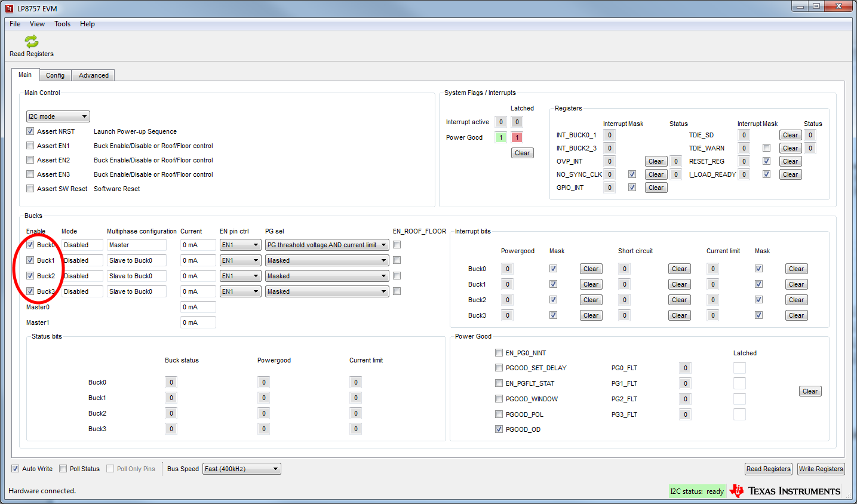Open the View menu
Image resolution: width=857 pixels, height=504 pixels.
point(37,24)
